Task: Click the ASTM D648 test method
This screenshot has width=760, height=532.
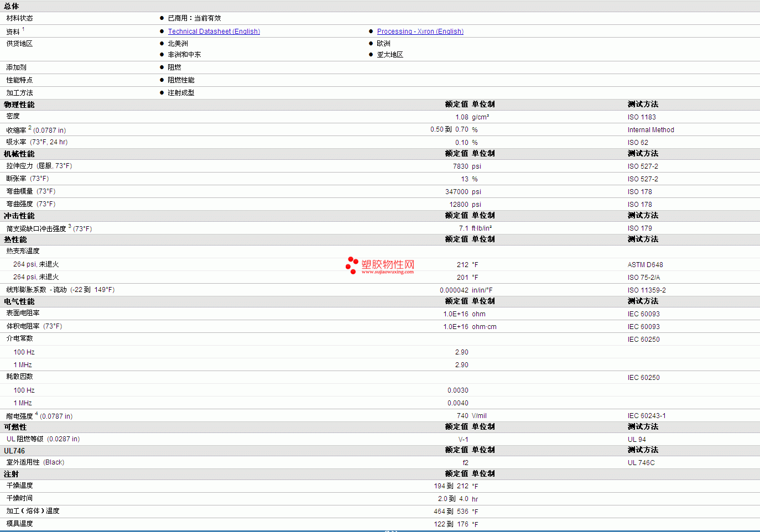Action: click(x=645, y=265)
